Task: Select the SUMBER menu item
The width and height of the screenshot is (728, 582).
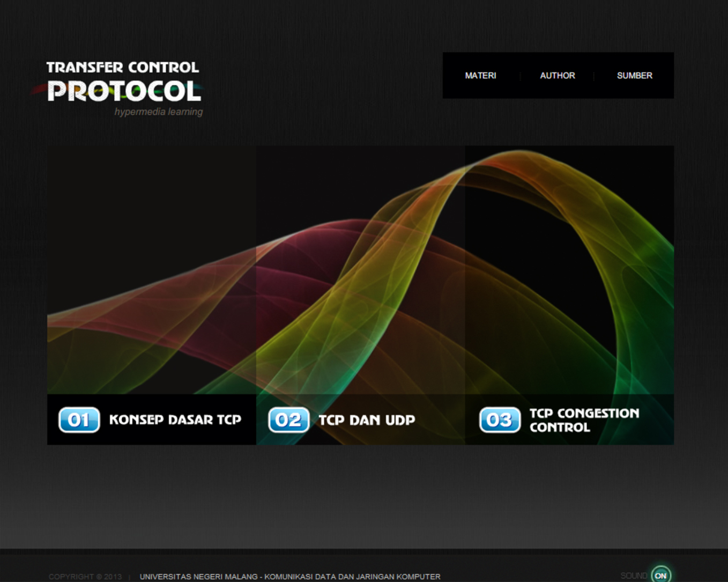Action: click(634, 76)
